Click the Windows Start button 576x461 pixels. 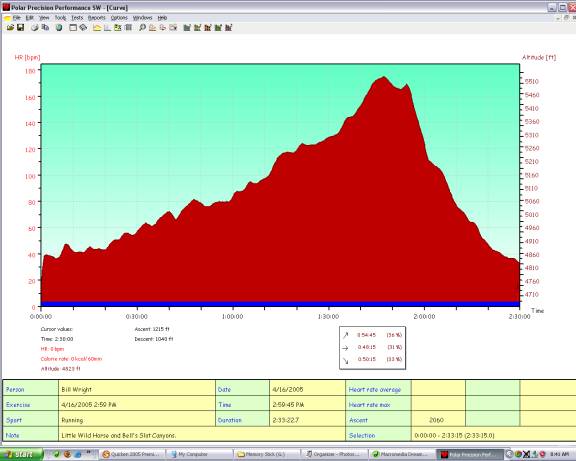click(x=21, y=455)
